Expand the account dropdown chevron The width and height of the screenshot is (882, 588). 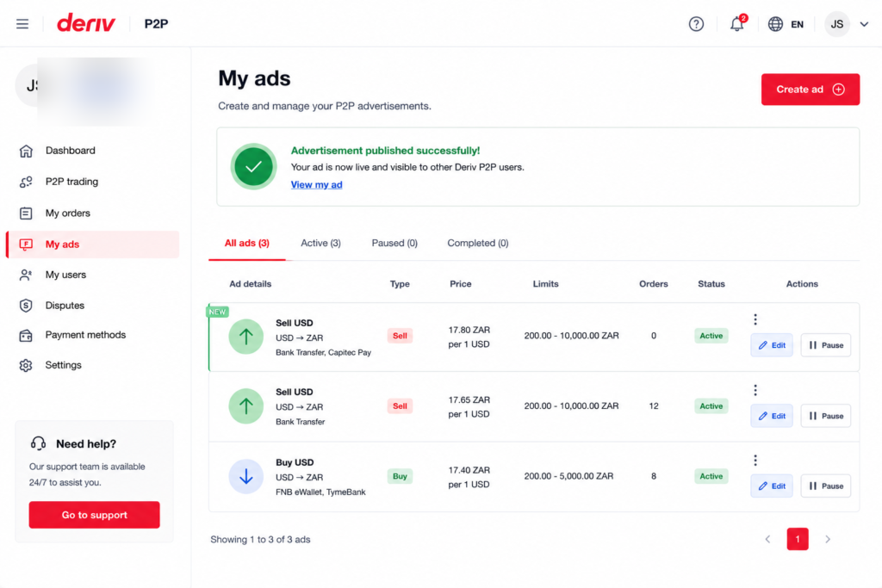coord(864,24)
